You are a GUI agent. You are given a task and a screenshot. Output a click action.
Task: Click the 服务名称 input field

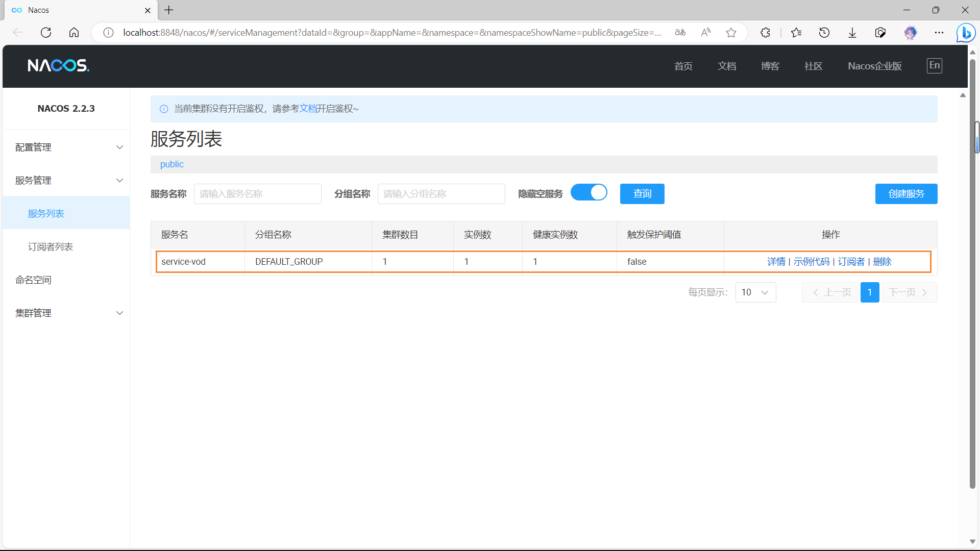[x=257, y=194]
